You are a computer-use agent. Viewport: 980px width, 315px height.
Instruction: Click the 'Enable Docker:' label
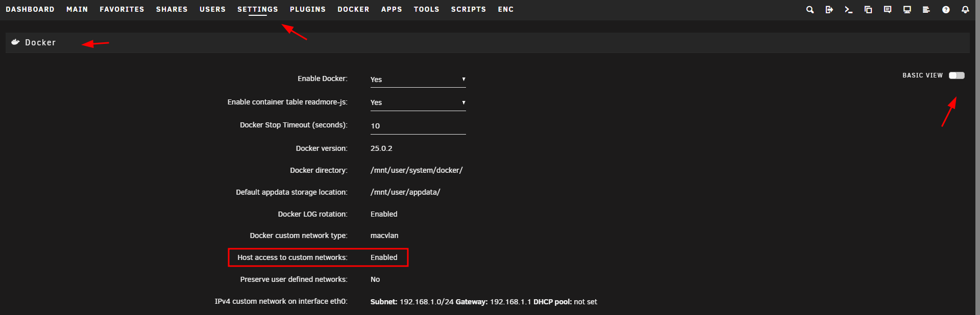pyautogui.click(x=323, y=78)
